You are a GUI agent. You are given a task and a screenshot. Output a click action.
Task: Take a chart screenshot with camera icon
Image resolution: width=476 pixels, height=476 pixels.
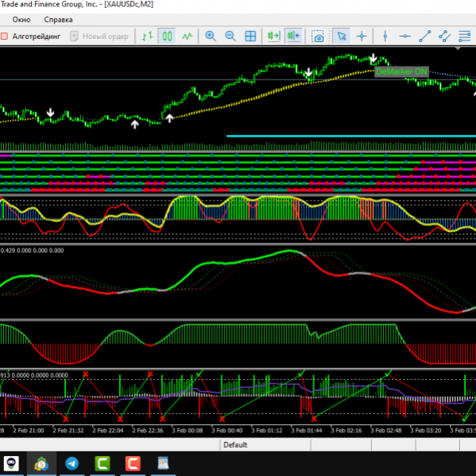317,36
